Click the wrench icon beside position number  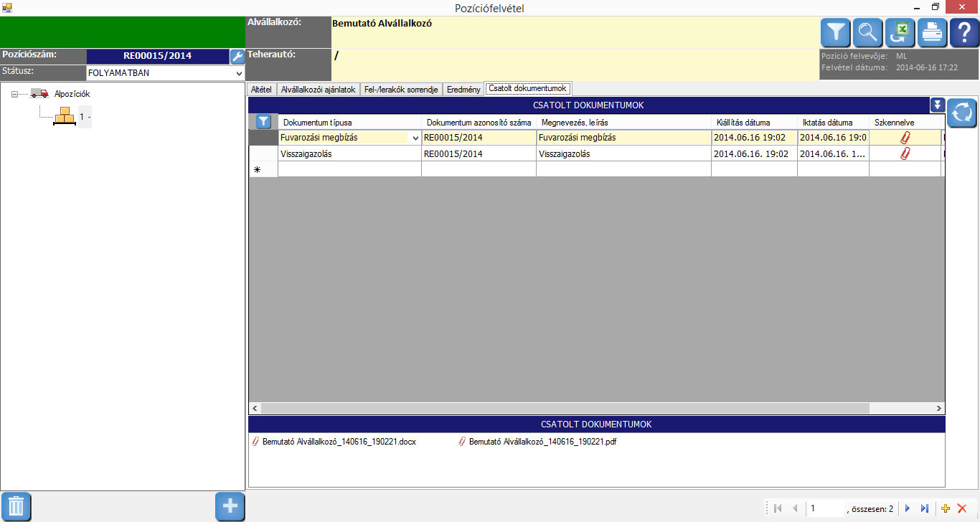237,57
